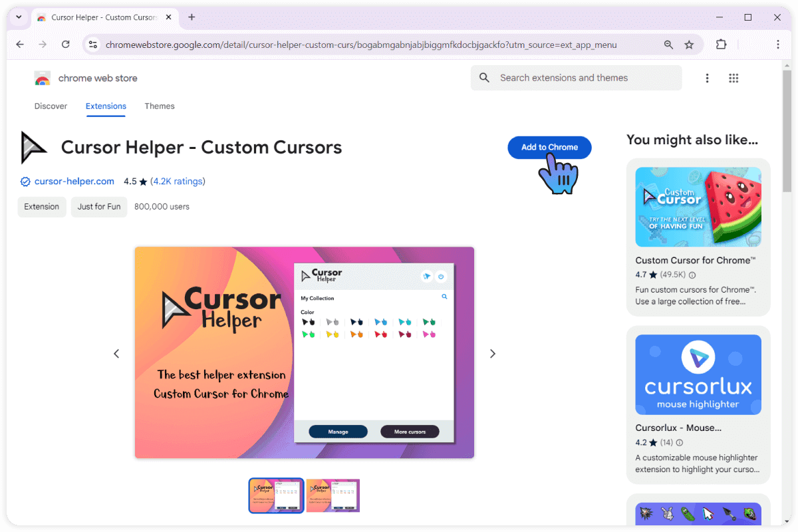Open the cursor-helper.com link
798x532 pixels.
point(74,182)
